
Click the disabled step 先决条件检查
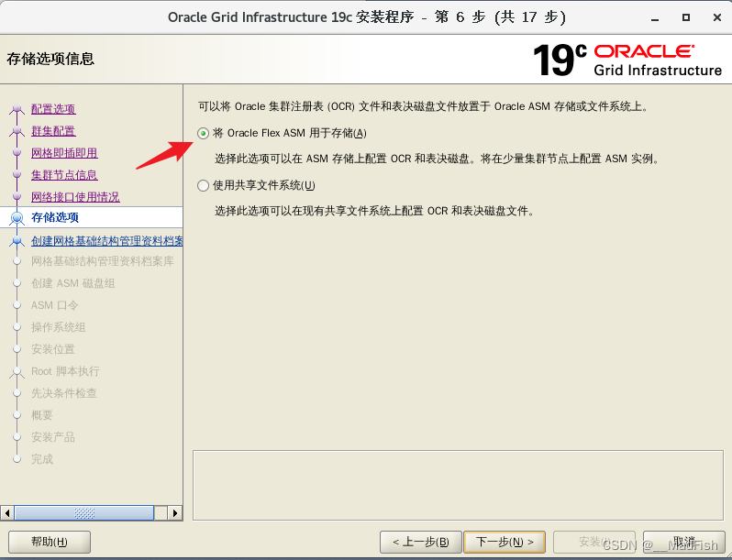coord(64,393)
